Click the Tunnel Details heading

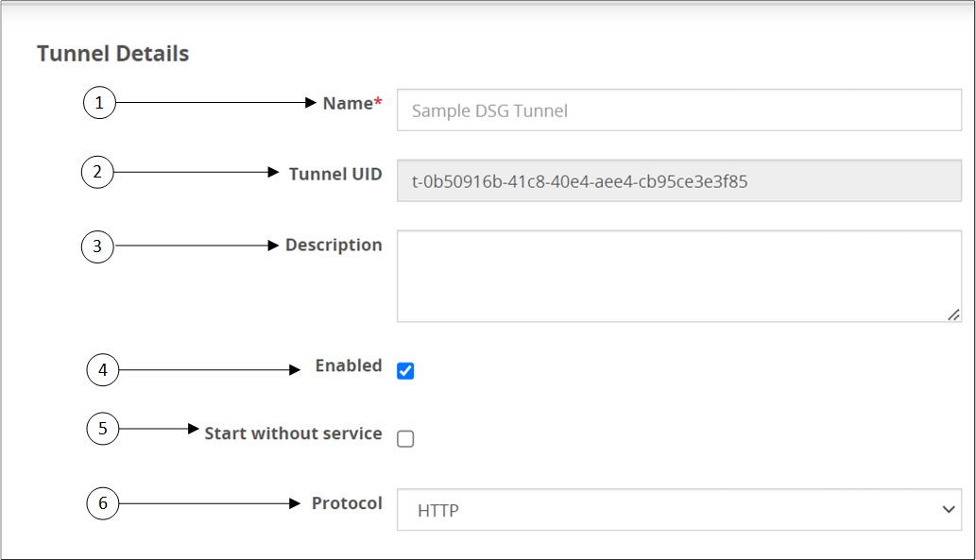pyautogui.click(x=113, y=54)
